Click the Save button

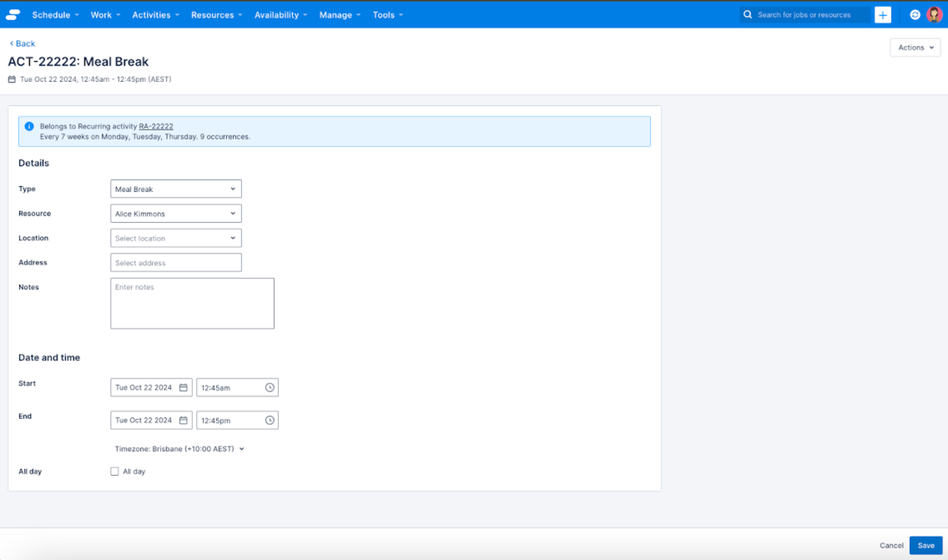point(925,545)
